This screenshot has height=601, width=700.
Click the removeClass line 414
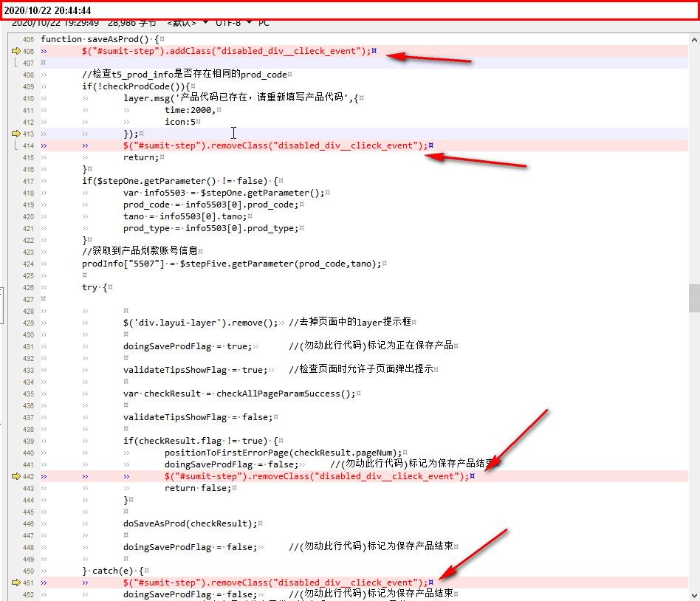pyautogui.click(x=278, y=145)
